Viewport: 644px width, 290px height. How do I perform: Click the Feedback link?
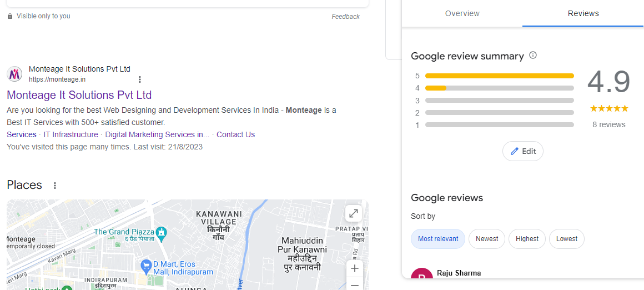coord(345,17)
